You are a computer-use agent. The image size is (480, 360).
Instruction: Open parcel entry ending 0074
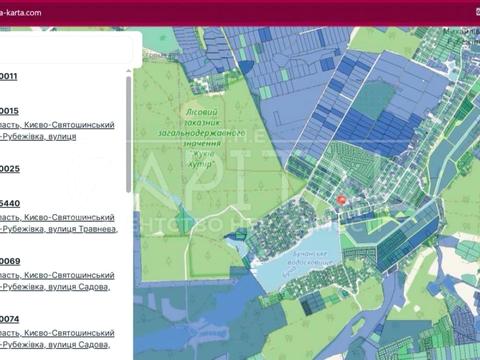coord(10,319)
